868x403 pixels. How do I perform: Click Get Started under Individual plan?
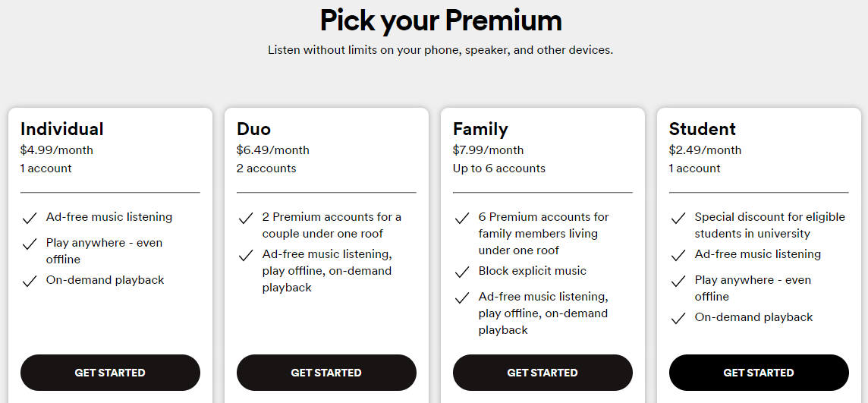(110, 373)
